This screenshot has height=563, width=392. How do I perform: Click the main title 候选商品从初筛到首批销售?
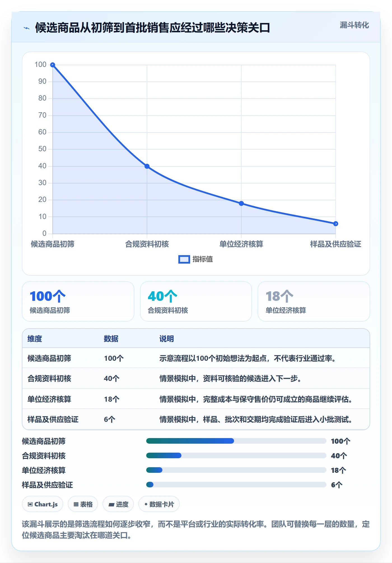(x=153, y=28)
